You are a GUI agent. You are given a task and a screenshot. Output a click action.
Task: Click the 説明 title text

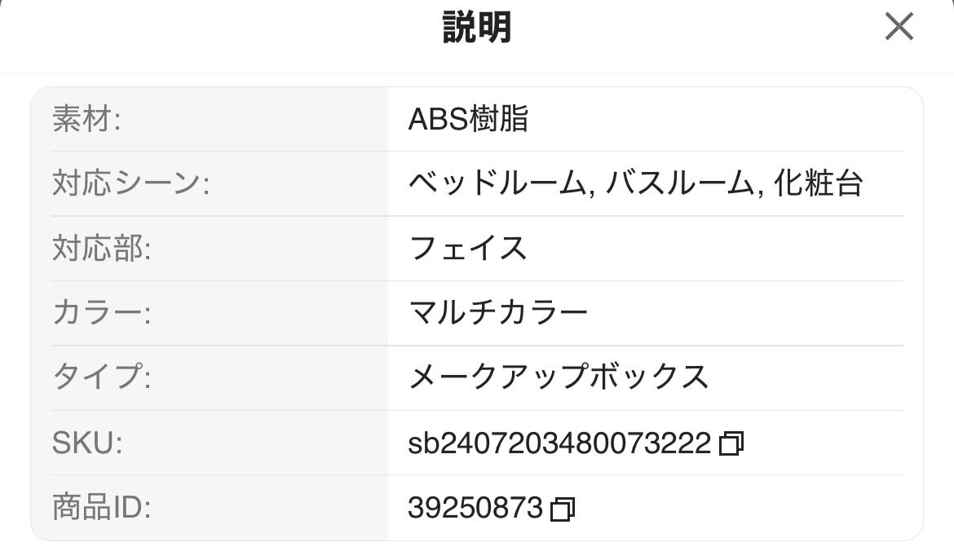[477, 25]
